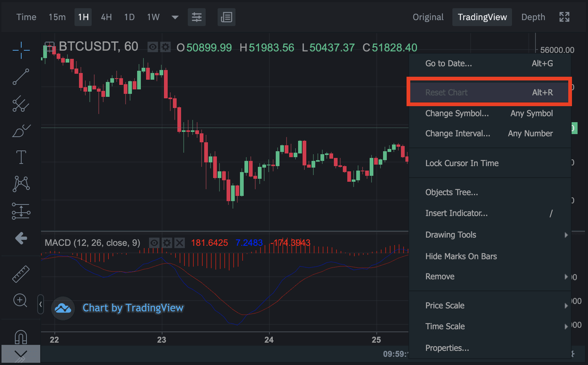This screenshot has height=365, width=588.
Task: Click the close price value 51828.40
Action: click(x=395, y=48)
